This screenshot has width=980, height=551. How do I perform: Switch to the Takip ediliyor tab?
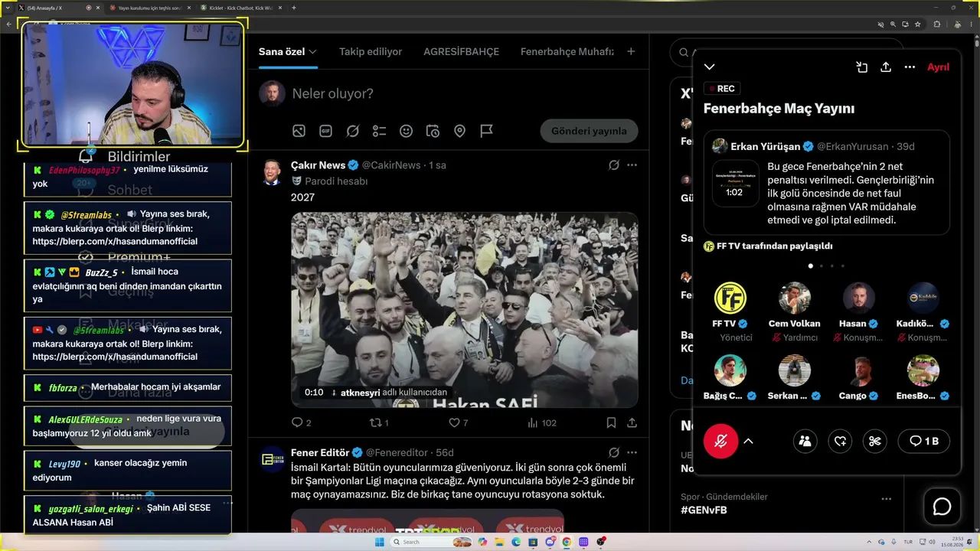(371, 51)
